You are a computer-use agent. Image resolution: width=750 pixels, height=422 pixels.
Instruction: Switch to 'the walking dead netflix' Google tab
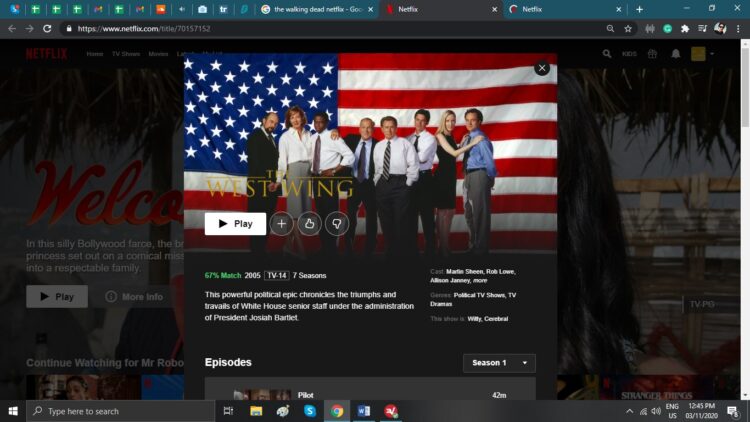click(317, 9)
